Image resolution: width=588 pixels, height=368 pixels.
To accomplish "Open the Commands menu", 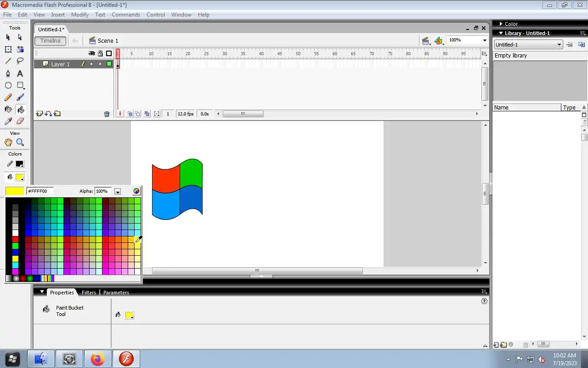I will pyautogui.click(x=126, y=15).
